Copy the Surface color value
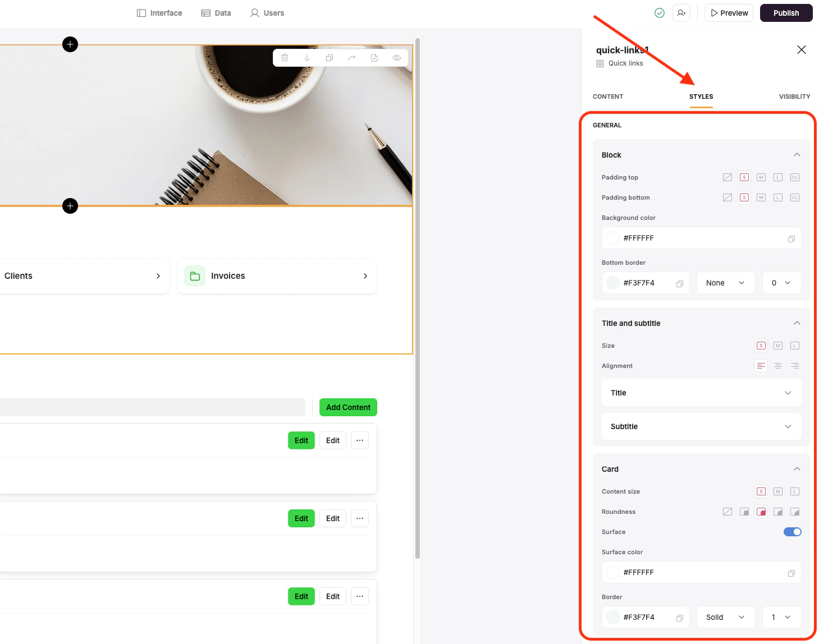Image resolution: width=819 pixels, height=644 pixels. (x=791, y=573)
